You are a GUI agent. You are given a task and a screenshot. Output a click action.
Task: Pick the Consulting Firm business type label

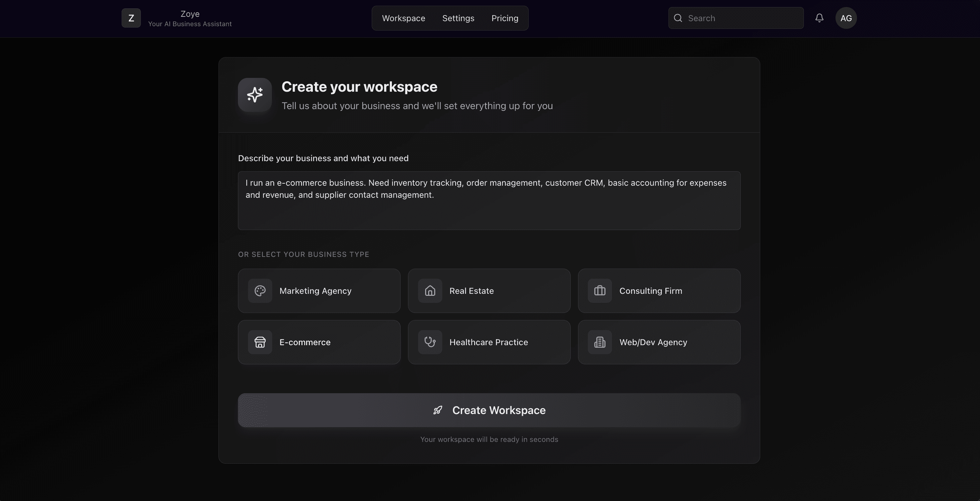coord(651,291)
